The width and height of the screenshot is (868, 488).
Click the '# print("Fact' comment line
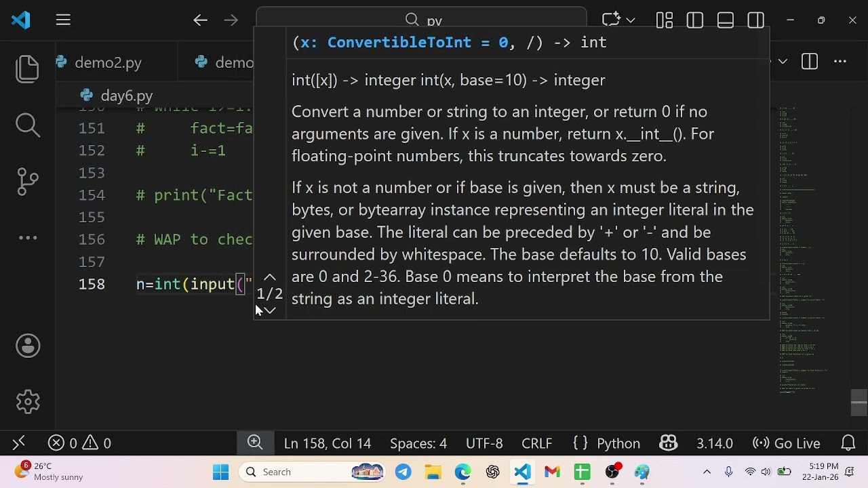(195, 195)
